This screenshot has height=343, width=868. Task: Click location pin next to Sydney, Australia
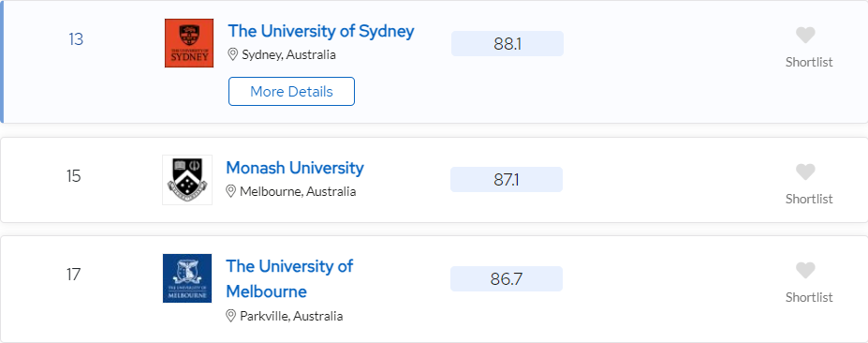pyautogui.click(x=233, y=54)
